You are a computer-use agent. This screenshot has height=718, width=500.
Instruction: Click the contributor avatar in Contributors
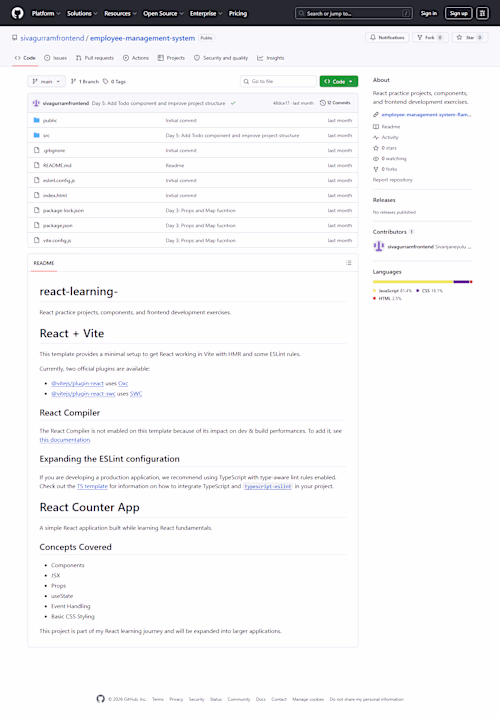point(379,246)
